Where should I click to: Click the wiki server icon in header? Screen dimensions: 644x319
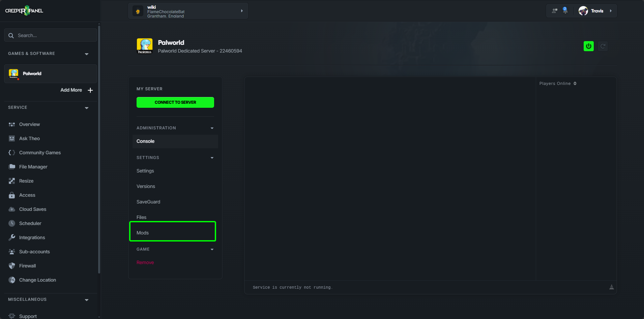click(138, 11)
